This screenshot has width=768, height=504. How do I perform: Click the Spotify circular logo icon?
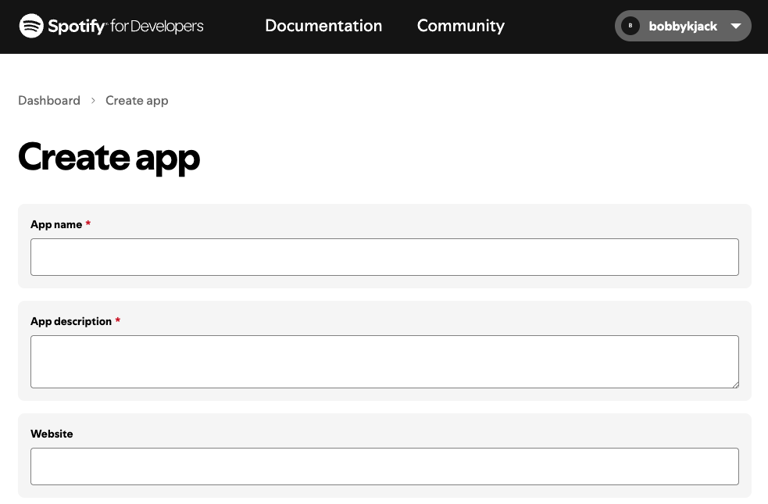click(x=31, y=26)
